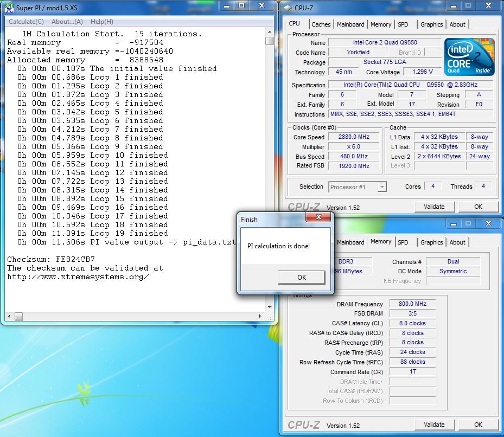Close the lower CPU-Z Memory window
The image size is (504, 437).
coord(489,223)
